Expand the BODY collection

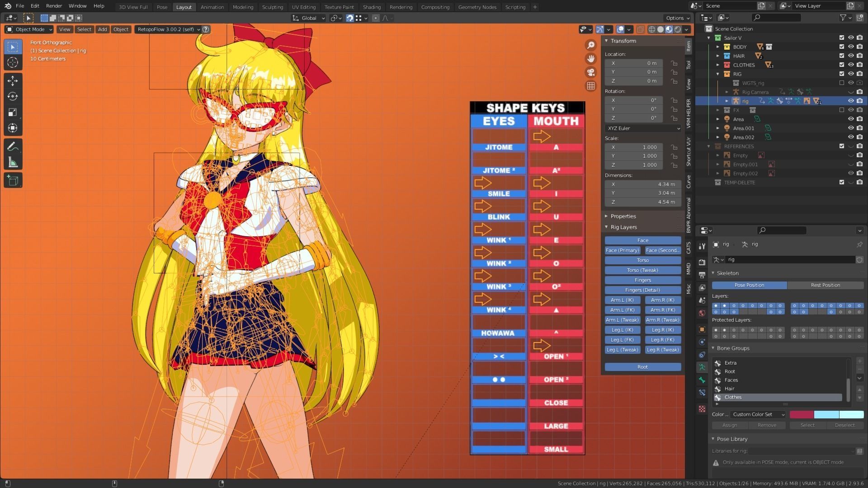click(x=717, y=47)
